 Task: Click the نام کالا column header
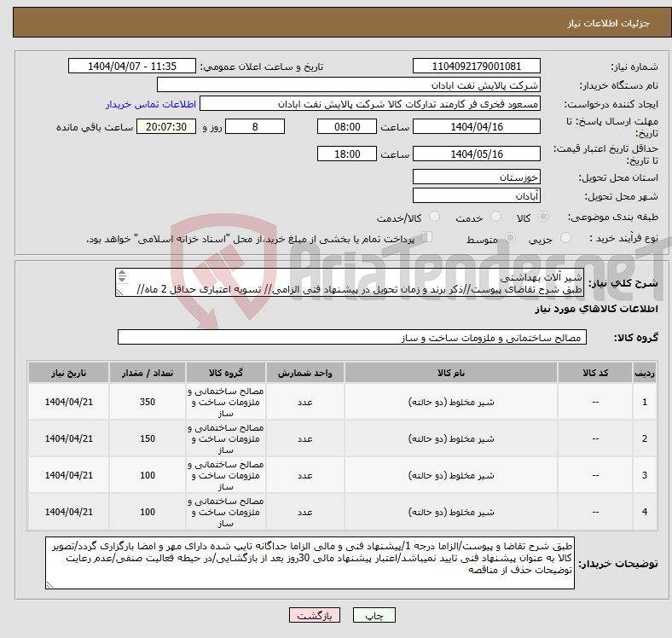click(x=451, y=373)
